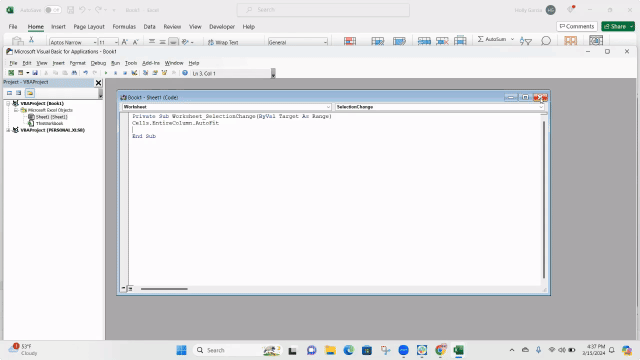Open the Insert object dropdown arrow in VBA toolbar
640x360 pixels.
pyautogui.click(x=27, y=73)
